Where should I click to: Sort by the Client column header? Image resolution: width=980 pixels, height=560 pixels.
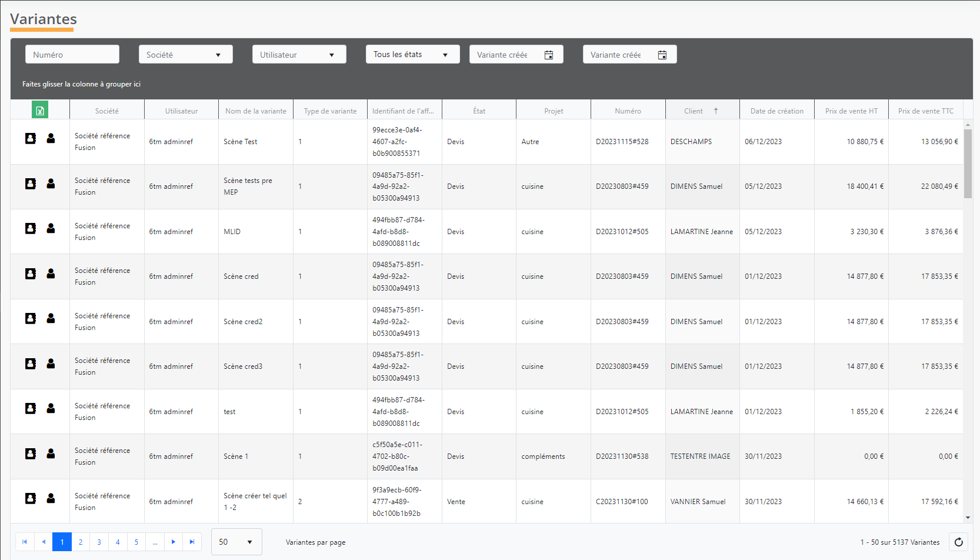(694, 111)
